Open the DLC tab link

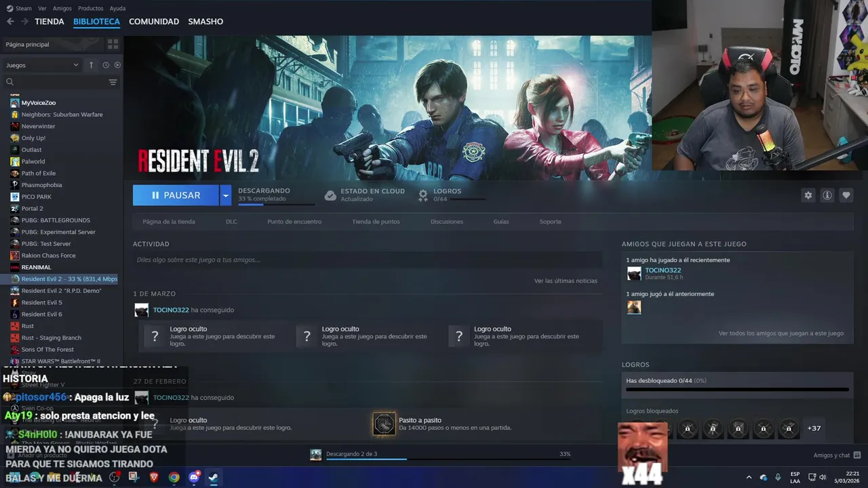click(231, 222)
